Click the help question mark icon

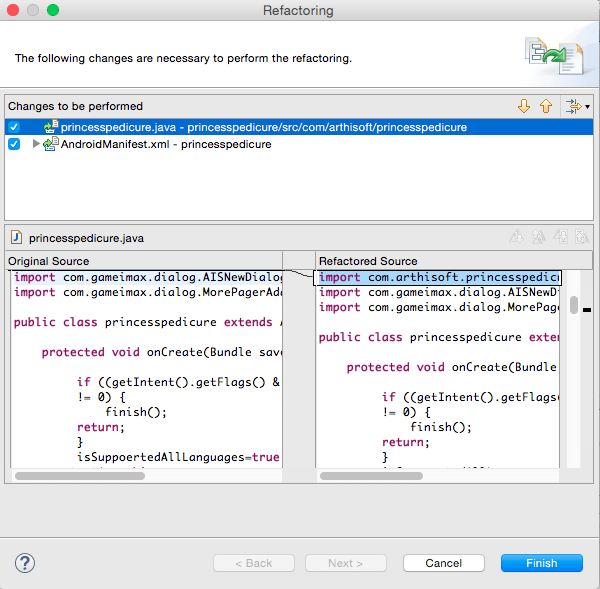(26, 563)
